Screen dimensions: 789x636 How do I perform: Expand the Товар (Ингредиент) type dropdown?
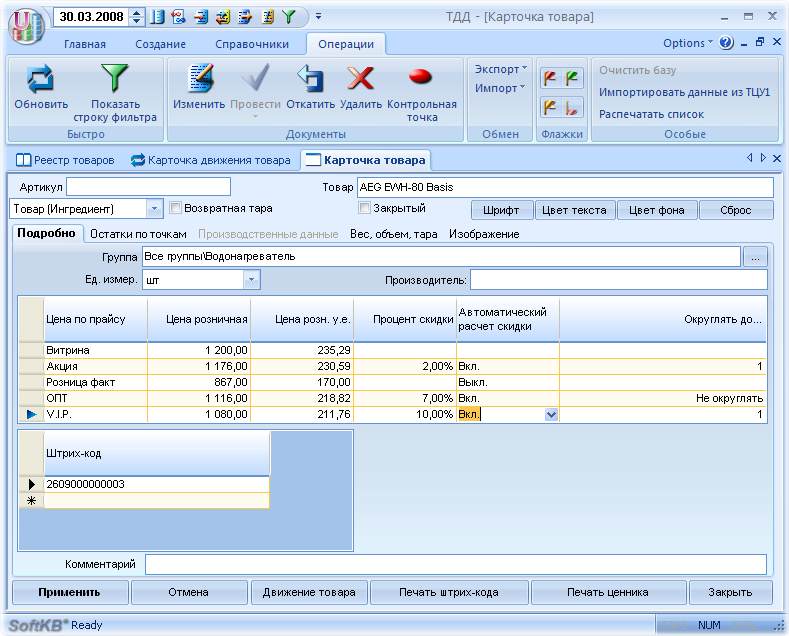tap(154, 209)
